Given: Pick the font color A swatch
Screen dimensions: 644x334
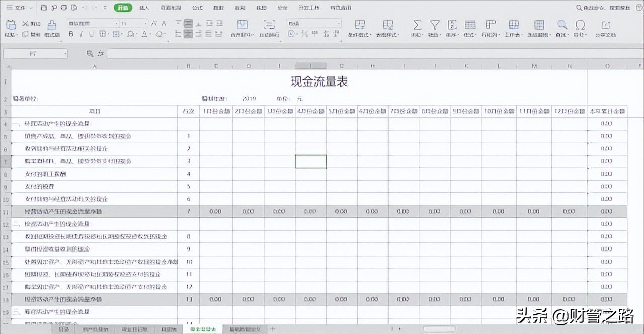Looking at the screenshot, I should (145, 34).
